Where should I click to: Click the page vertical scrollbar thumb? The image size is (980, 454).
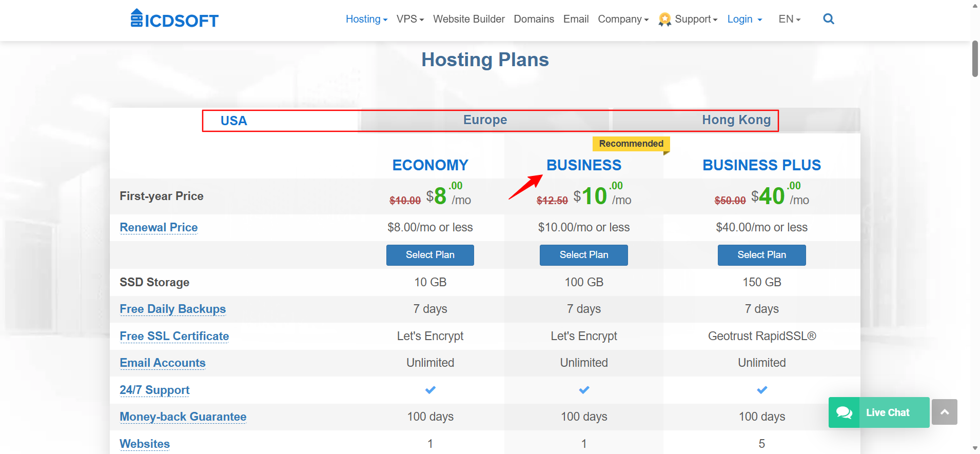tap(975, 59)
